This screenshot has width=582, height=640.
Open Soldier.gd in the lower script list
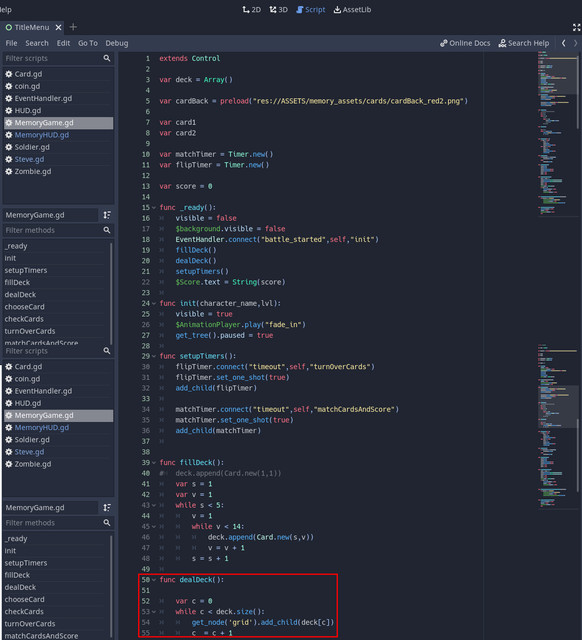tap(58, 440)
